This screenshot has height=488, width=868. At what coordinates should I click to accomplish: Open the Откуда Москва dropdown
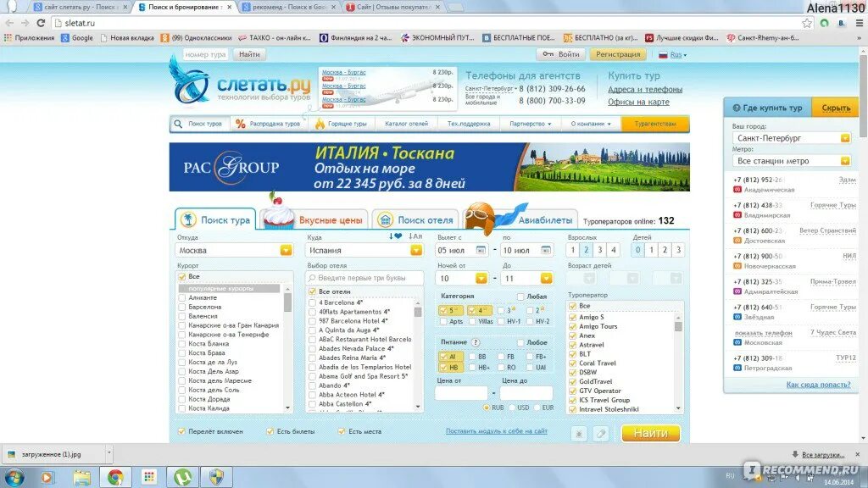point(286,250)
